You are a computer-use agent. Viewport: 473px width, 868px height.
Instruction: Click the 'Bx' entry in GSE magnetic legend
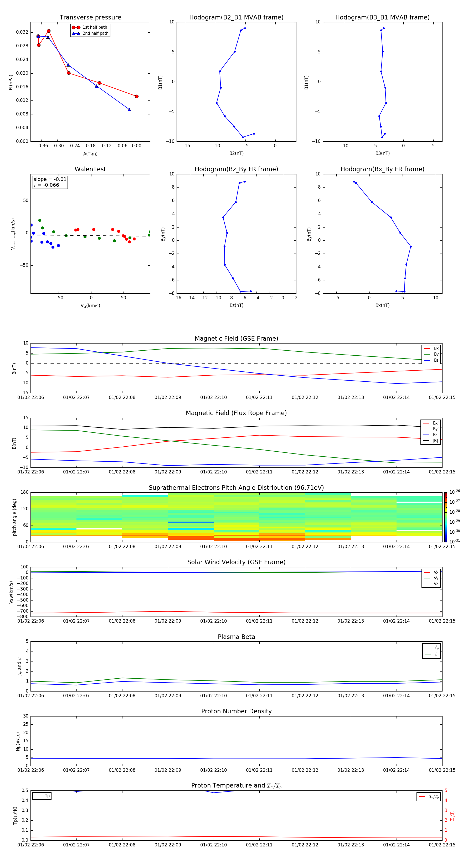[431, 349]
